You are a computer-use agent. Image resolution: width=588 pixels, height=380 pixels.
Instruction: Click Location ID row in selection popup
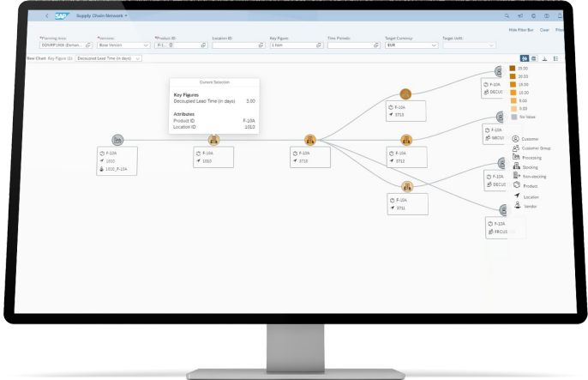[214, 127]
